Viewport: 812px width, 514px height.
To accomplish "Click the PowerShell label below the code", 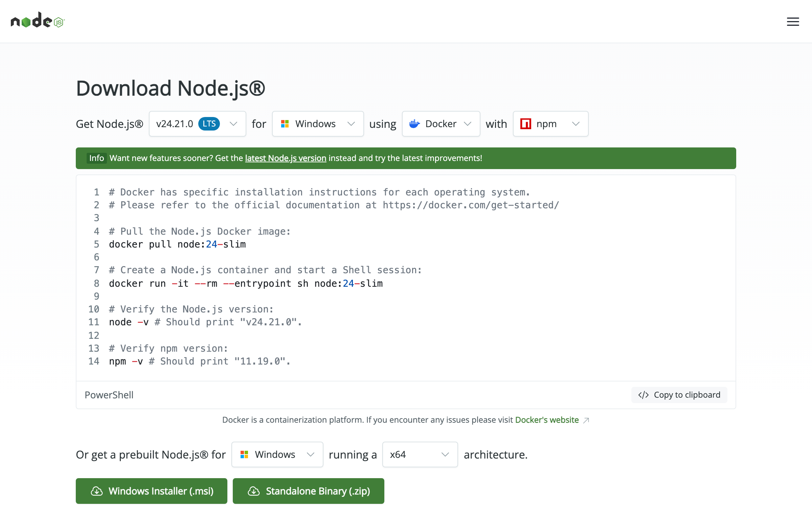I will (109, 395).
